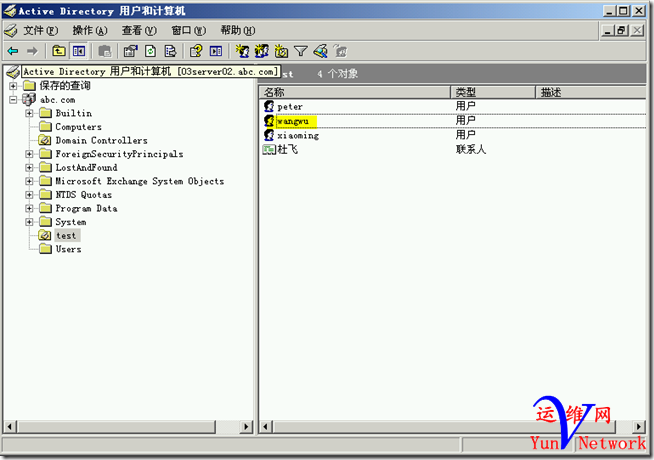The height and width of the screenshot is (460, 654).
Task: Select the LostAndFound folder label
Action: tap(86, 168)
